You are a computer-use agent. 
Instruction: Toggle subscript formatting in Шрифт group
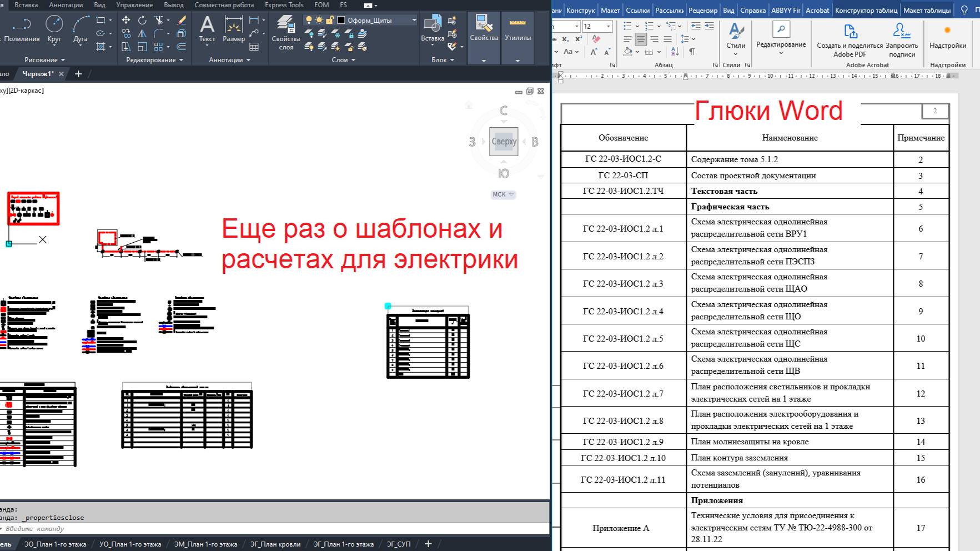tap(565, 39)
